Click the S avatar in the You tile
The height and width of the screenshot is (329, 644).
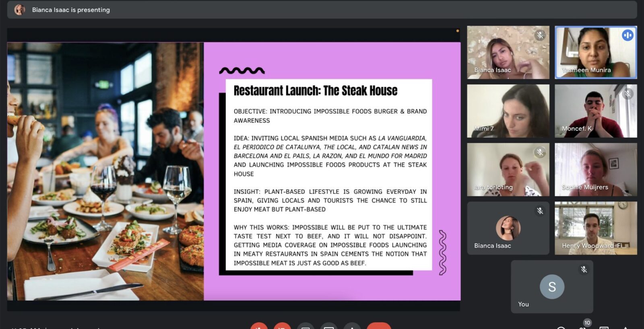coord(552,287)
